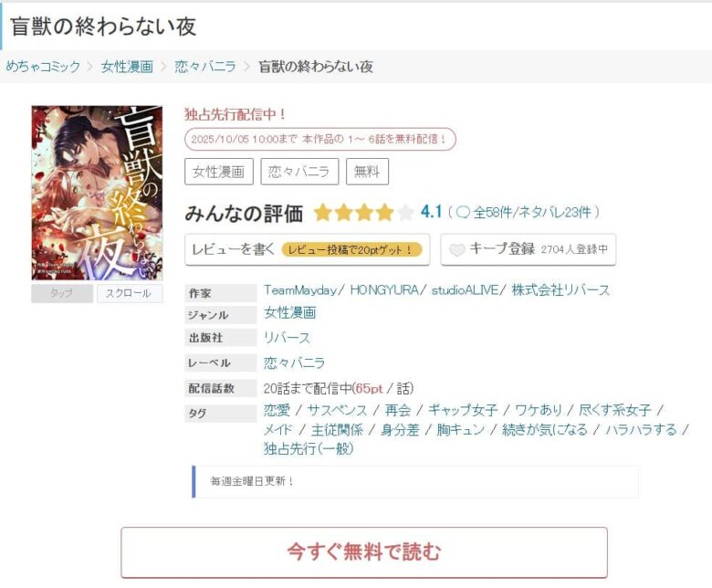Image resolution: width=712 pixels, height=588 pixels.
Task: Click the speech bubble review count icon
Action: pos(462,212)
